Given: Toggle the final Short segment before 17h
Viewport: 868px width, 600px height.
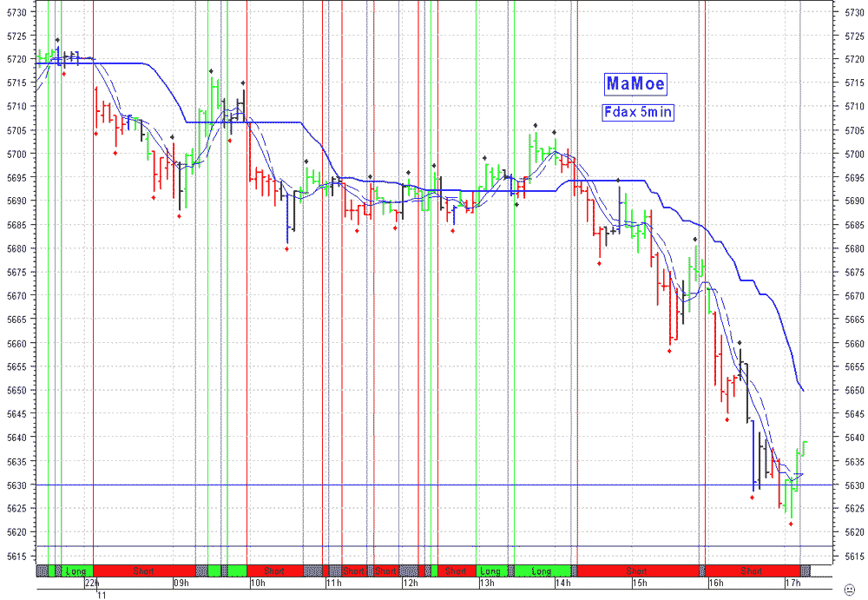Looking at the screenshot, I should click(753, 571).
